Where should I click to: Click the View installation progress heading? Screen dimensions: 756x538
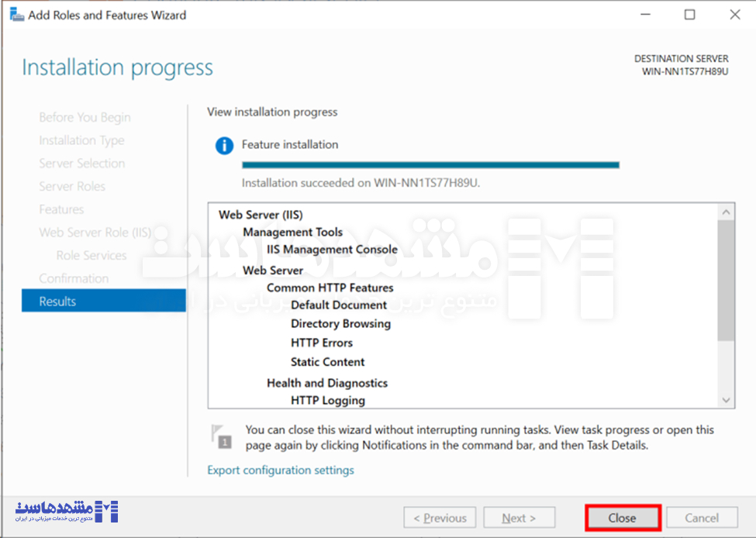click(272, 112)
